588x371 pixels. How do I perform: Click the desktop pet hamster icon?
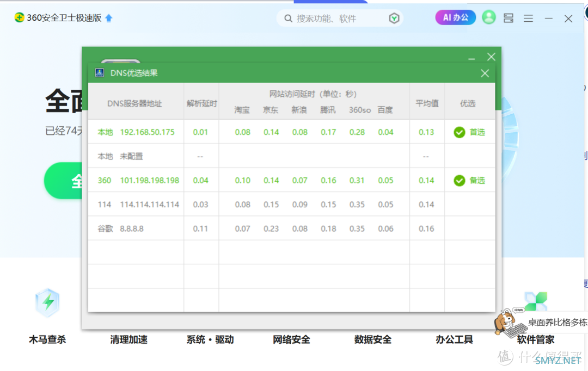pos(510,323)
